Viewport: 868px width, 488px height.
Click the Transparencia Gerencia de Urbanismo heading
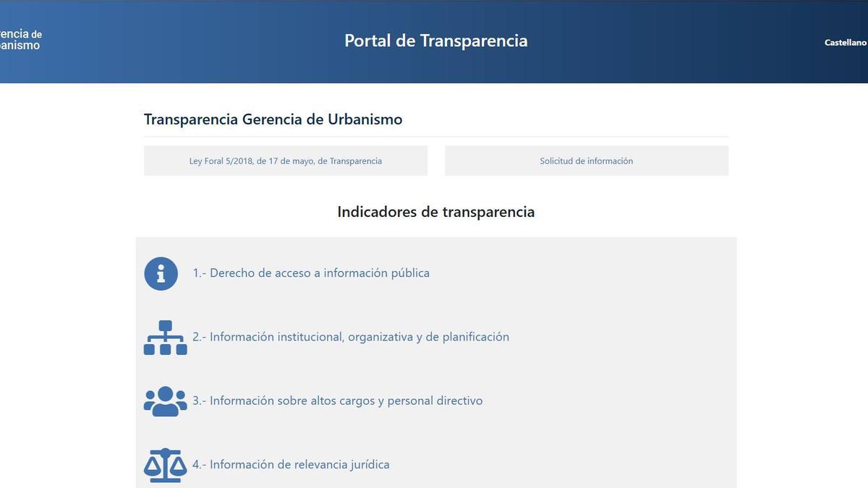(273, 119)
